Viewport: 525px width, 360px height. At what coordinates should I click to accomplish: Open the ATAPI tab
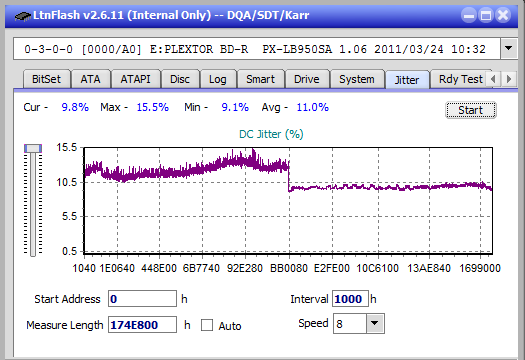136,79
